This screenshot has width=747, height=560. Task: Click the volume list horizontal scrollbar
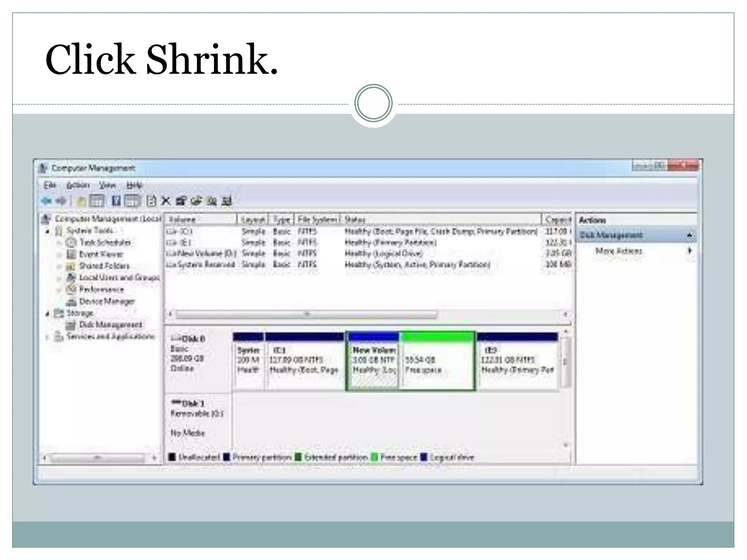307,314
